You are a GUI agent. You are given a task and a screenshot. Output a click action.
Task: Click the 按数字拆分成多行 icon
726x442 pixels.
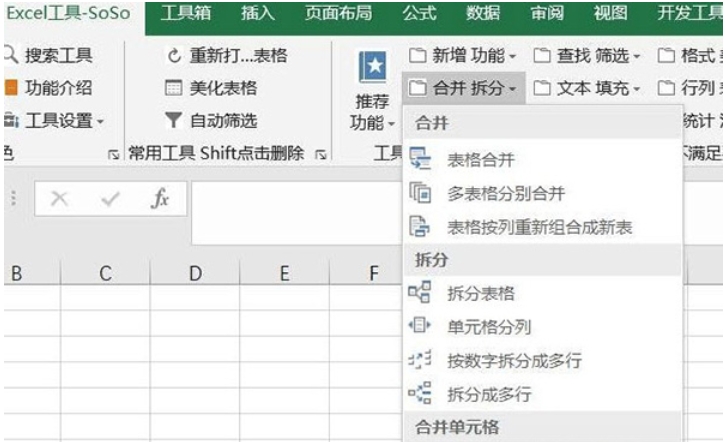420,359
